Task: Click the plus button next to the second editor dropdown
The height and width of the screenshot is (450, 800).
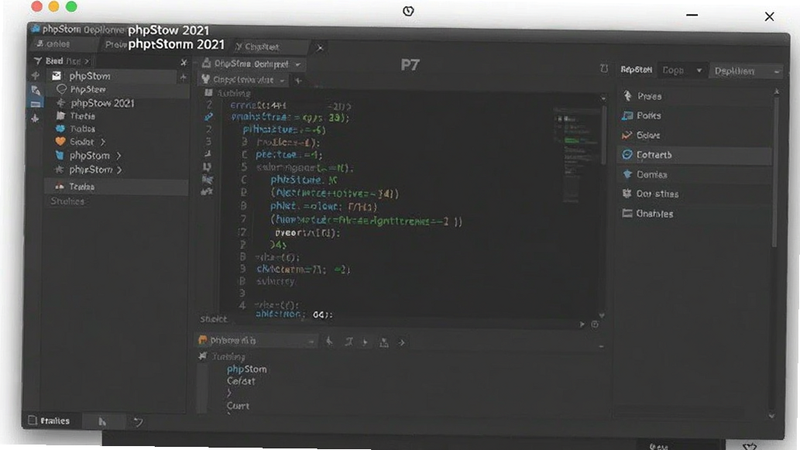Action: 298,80
